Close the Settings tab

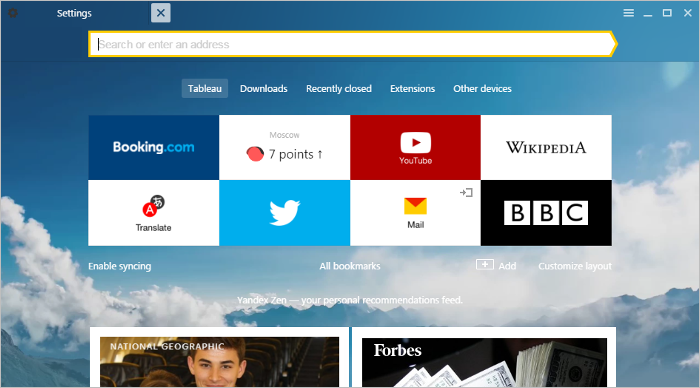[161, 13]
